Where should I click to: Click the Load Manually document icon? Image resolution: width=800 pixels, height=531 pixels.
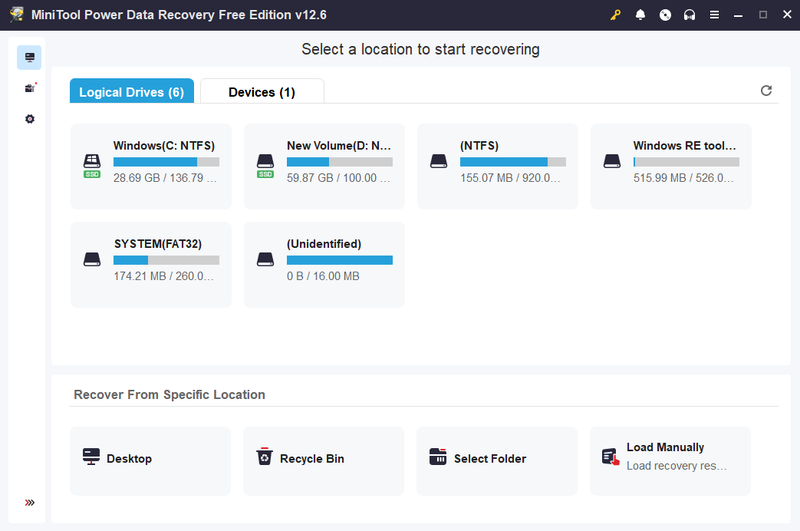point(611,457)
